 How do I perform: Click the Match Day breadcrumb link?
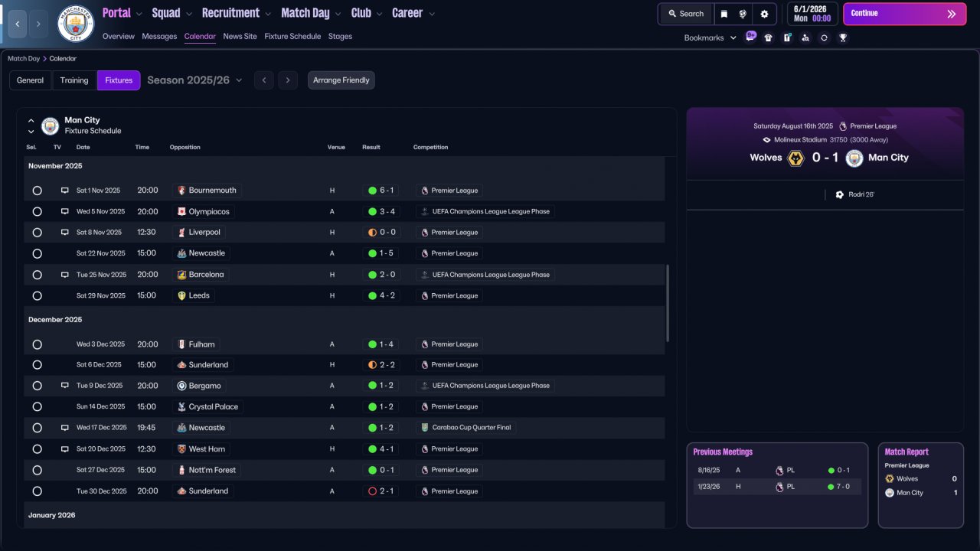pyautogui.click(x=24, y=59)
